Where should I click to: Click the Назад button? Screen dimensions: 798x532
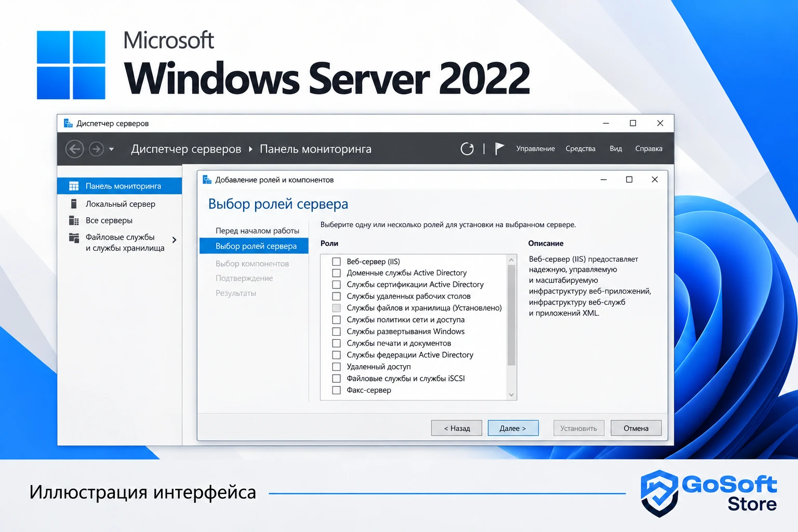[x=457, y=428]
